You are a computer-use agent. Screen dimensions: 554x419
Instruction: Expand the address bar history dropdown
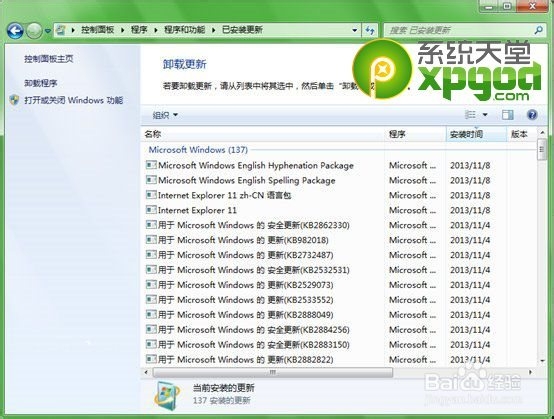tap(354, 30)
